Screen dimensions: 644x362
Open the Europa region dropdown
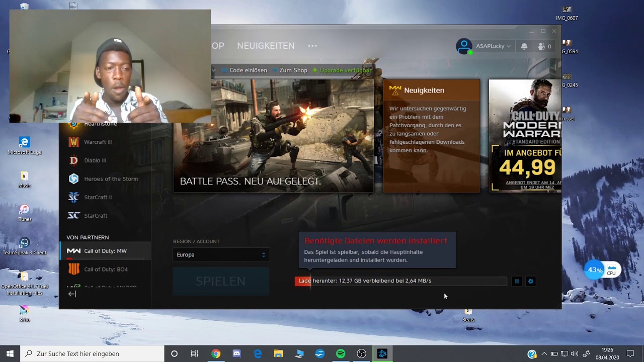(x=221, y=255)
